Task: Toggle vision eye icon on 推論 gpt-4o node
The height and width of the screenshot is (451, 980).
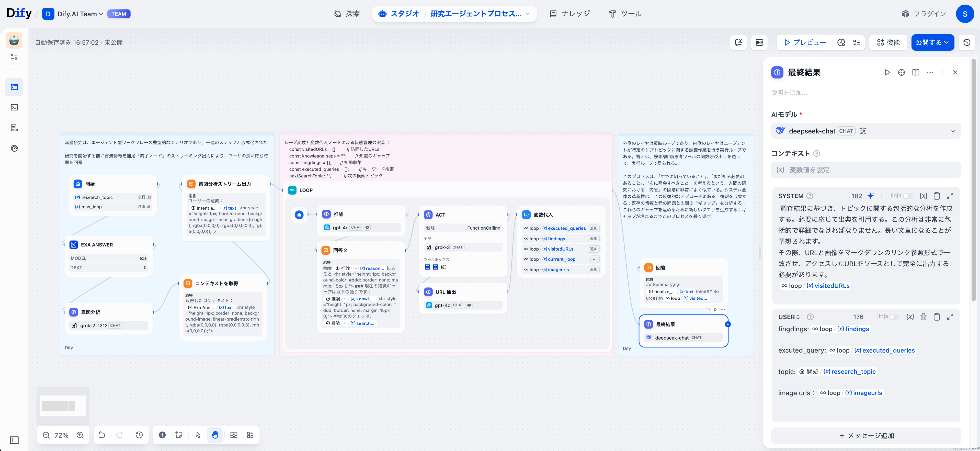Action: coord(368,228)
